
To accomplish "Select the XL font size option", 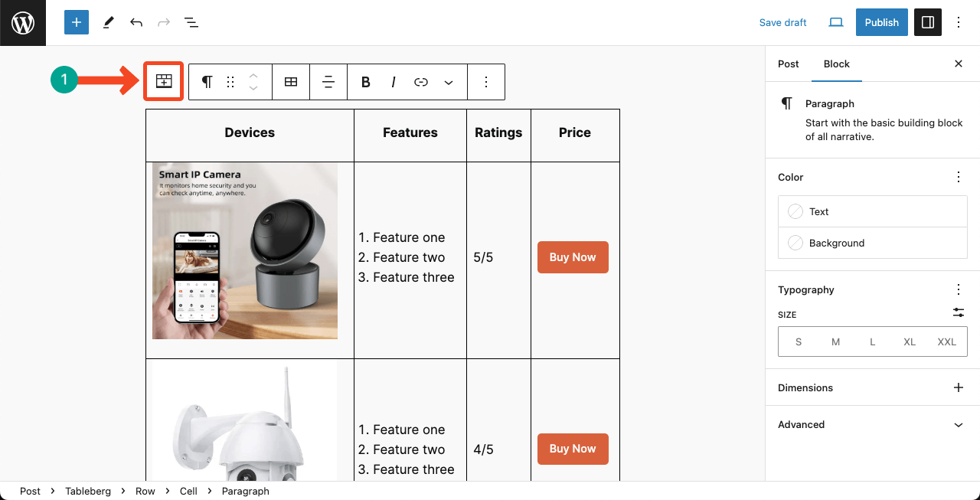I will pos(910,342).
